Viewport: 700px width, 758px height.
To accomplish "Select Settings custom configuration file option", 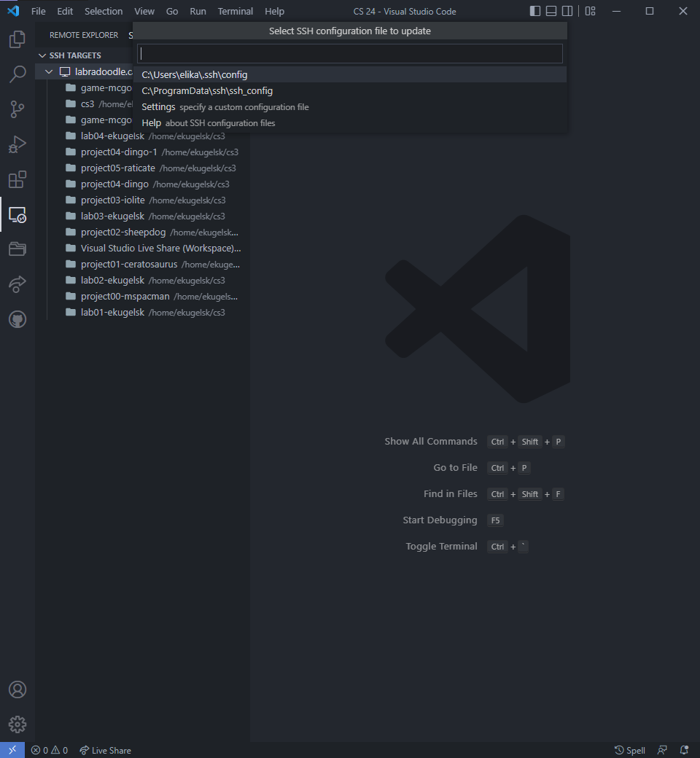I will [x=350, y=107].
